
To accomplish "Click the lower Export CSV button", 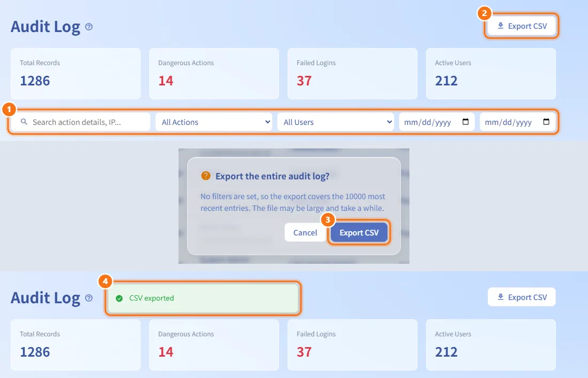I will (521, 297).
